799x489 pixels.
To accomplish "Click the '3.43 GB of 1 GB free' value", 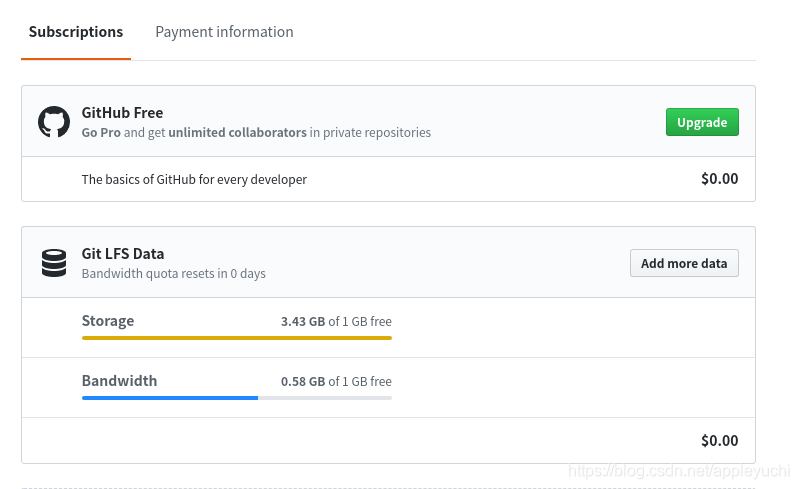I will pyautogui.click(x=336, y=321).
